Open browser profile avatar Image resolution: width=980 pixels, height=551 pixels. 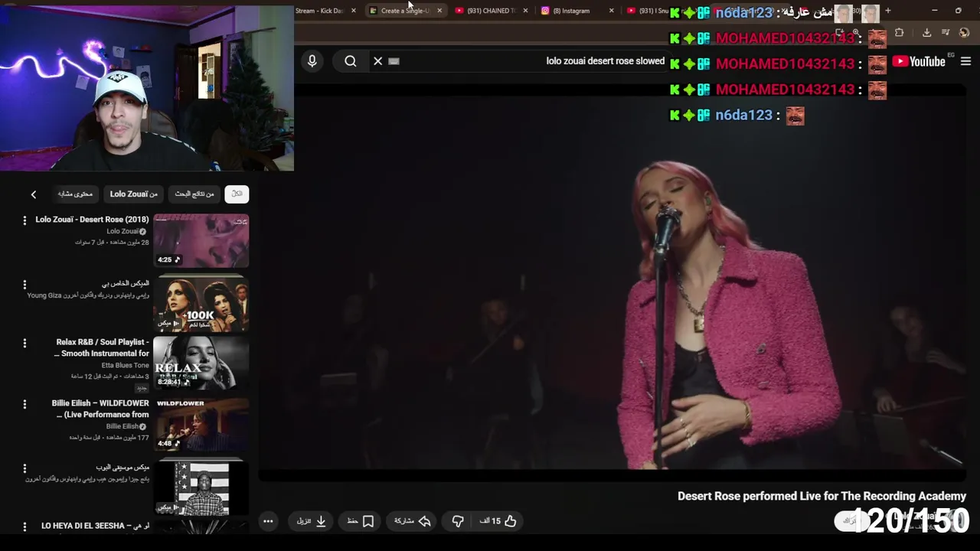964,33
